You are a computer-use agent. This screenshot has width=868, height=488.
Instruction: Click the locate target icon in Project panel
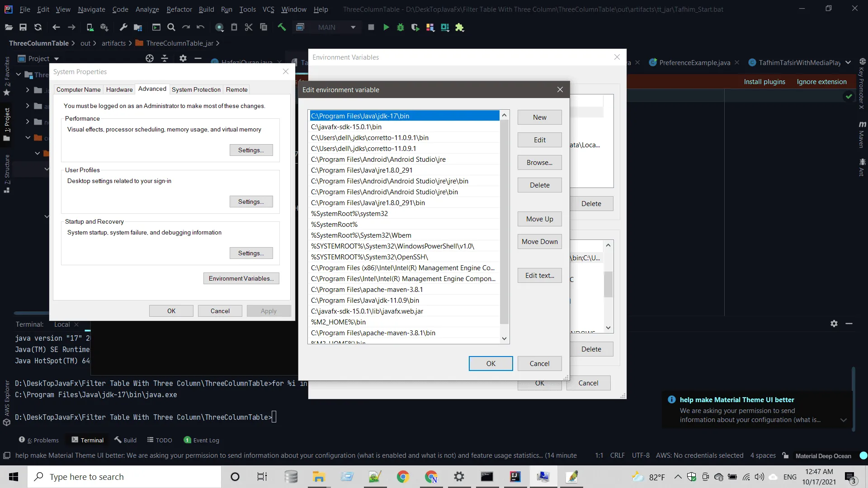click(x=150, y=58)
